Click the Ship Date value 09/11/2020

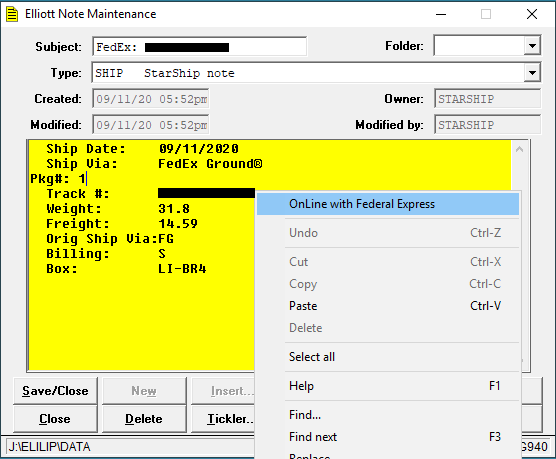199,149
